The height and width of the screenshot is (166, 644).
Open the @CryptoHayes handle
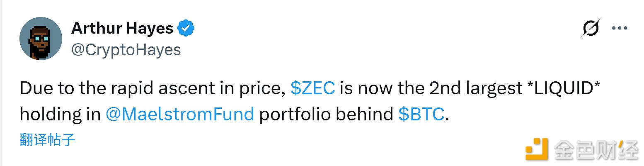(126, 50)
